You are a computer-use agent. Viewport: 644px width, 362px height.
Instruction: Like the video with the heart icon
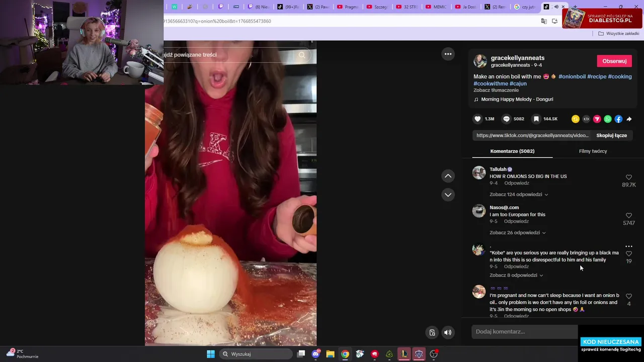click(477, 119)
